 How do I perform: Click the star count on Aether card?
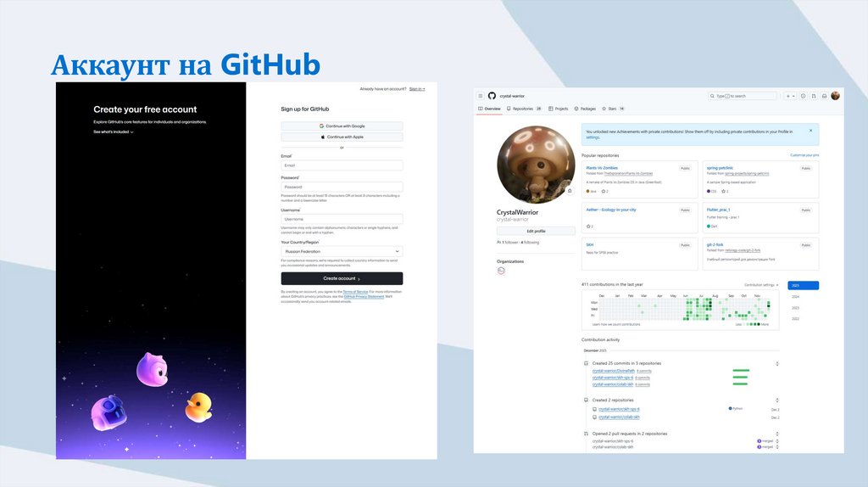[x=590, y=227]
